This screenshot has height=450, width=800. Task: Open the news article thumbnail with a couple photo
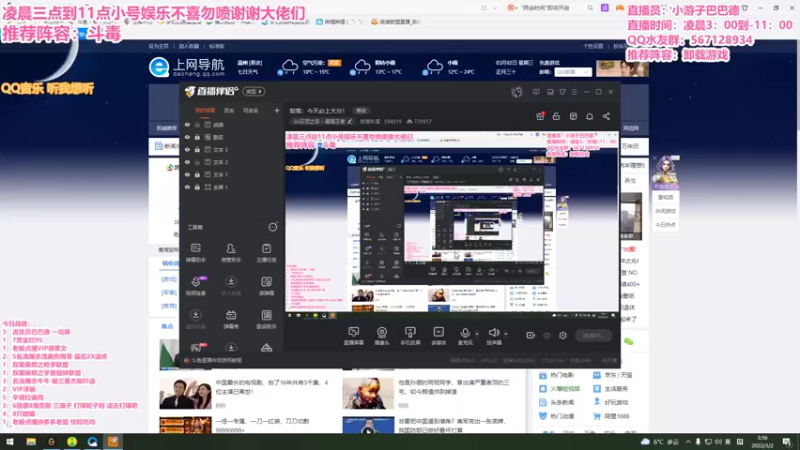(185, 393)
